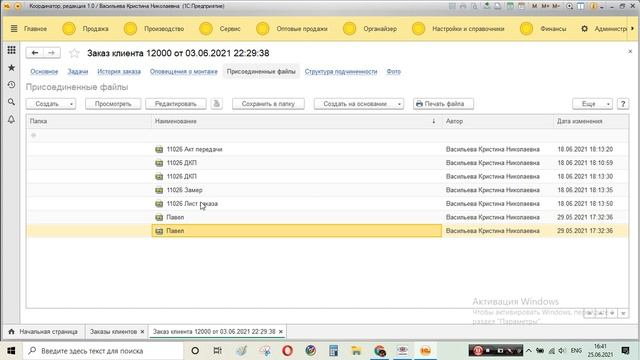Open the Финансы section
Screen dimensions: 640x360
point(553,29)
